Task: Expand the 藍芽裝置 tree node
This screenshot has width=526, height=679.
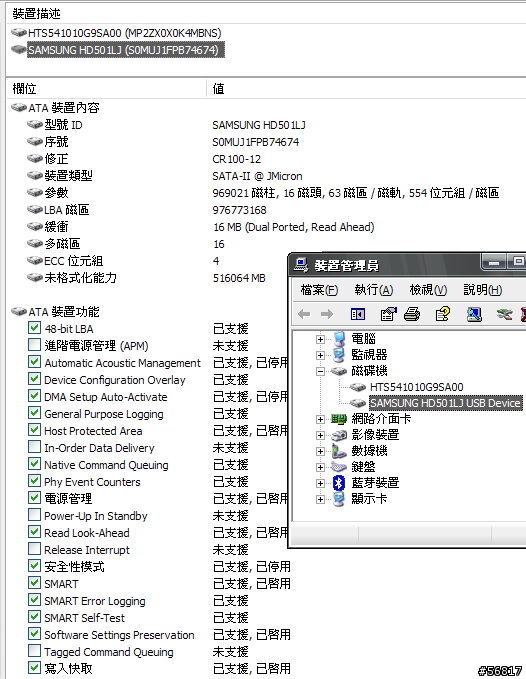Action: [x=320, y=483]
